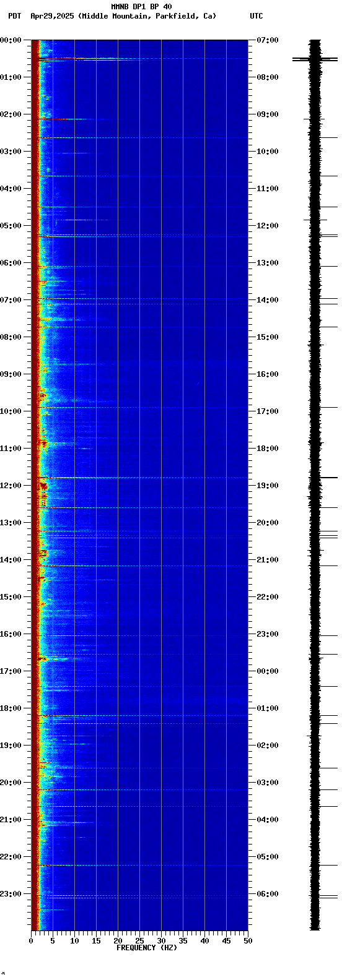Screen dimensions: 342x980
Task: Click the frequency tick label "50"
Action: [x=248, y=941]
